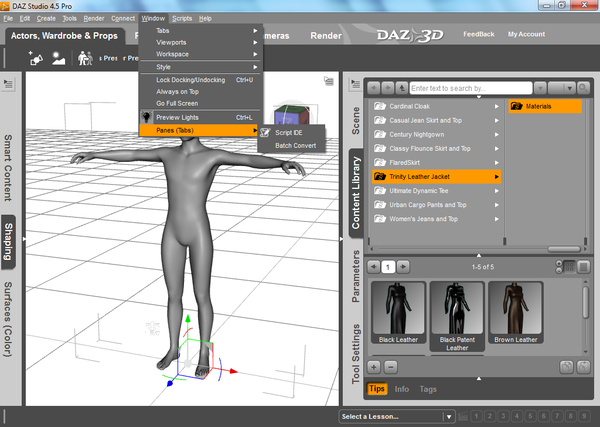
Task: Click the lesson clapperboard icon
Action: click(463, 416)
